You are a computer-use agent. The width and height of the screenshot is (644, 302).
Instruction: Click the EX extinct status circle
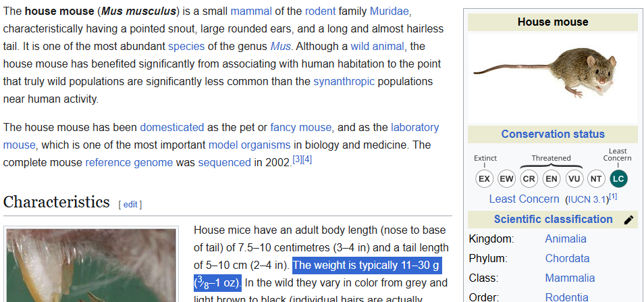484,179
